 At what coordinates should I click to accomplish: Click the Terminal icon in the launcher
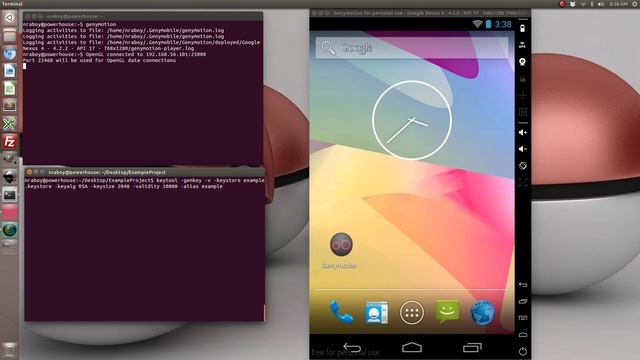(9, 195)
